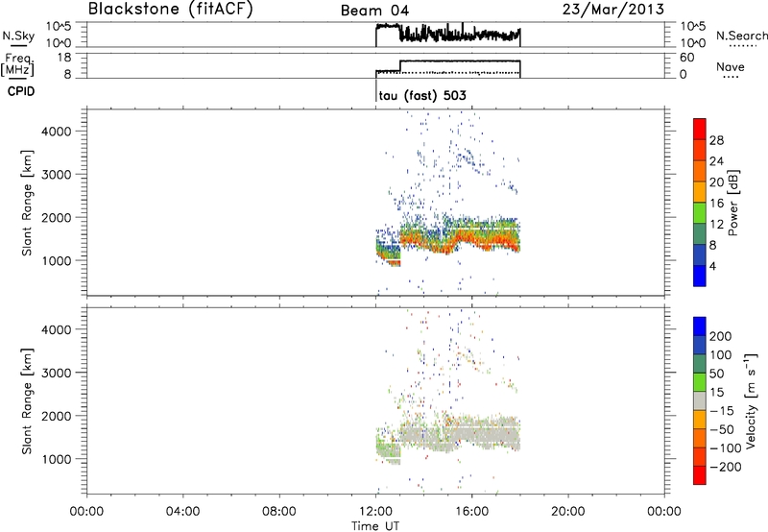Click the '60' Nave axis tick label

686,58
